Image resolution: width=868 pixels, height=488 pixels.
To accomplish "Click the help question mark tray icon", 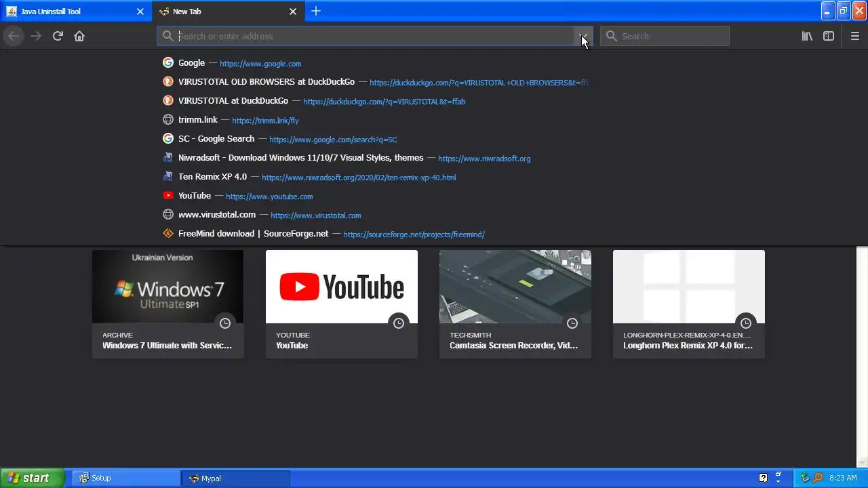I will pos(763,478).
